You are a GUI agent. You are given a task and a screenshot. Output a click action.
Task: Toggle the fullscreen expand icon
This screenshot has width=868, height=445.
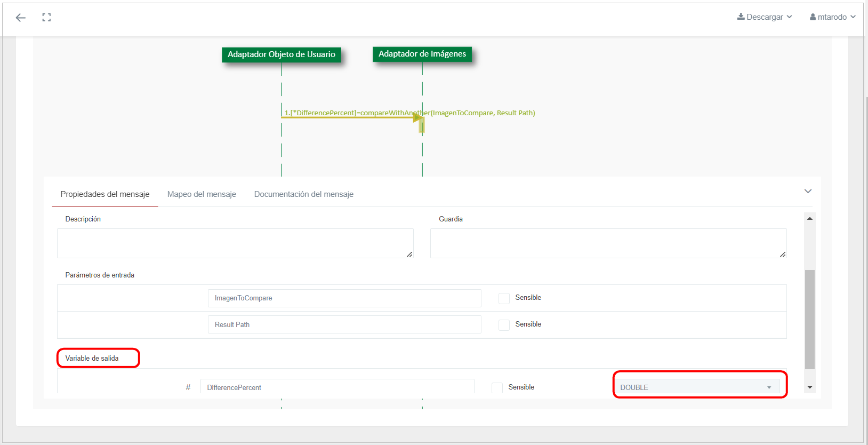[x=46, y=18]
